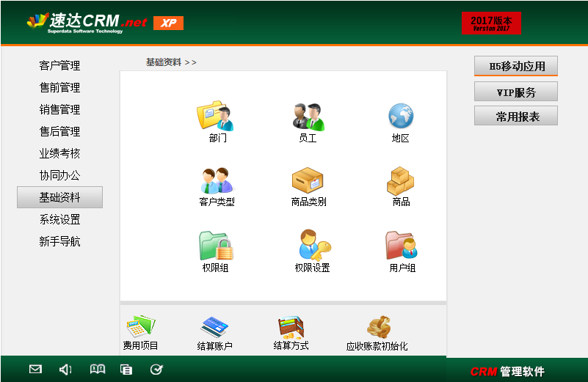Open the 权限设置 user with key icon
This screenshot has width=588, height=382.
tap(315, 245)
